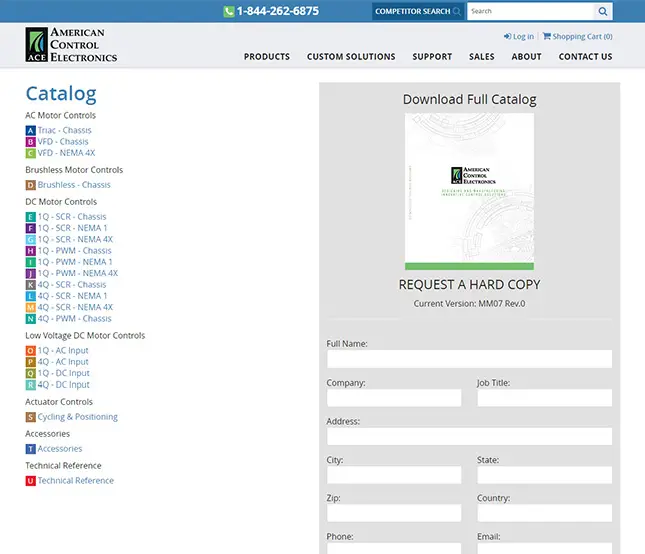Click the brown S section icon
Viewport: 645px width, 554px height.
[30, 417]
